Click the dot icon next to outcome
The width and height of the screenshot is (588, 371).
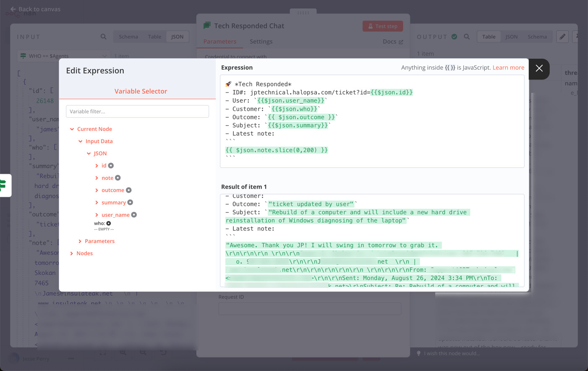129,190
